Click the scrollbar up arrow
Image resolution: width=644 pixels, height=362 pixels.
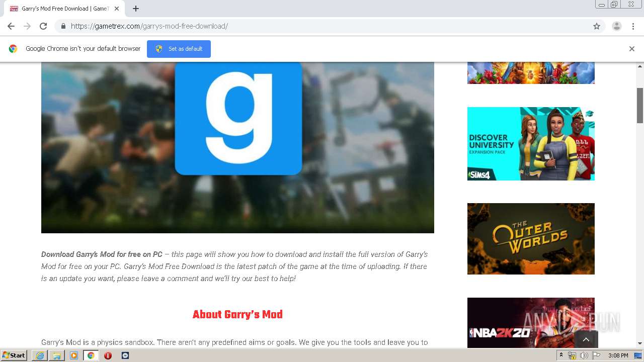(640, 66)
